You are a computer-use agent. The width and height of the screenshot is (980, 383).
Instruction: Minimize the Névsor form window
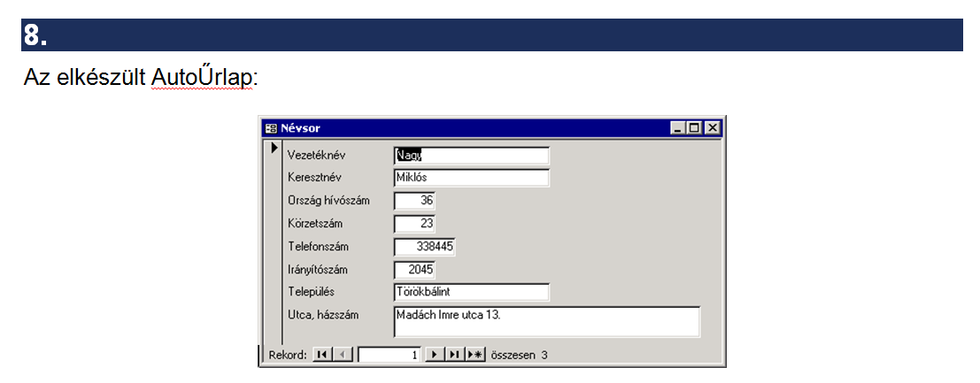click(x=679, y=127)
